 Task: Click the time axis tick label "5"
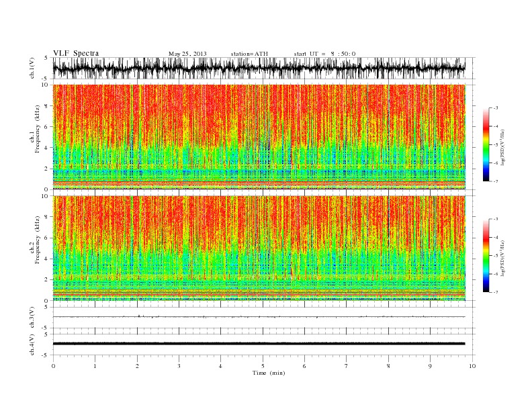pyautogui.click(x=263, y=366)
